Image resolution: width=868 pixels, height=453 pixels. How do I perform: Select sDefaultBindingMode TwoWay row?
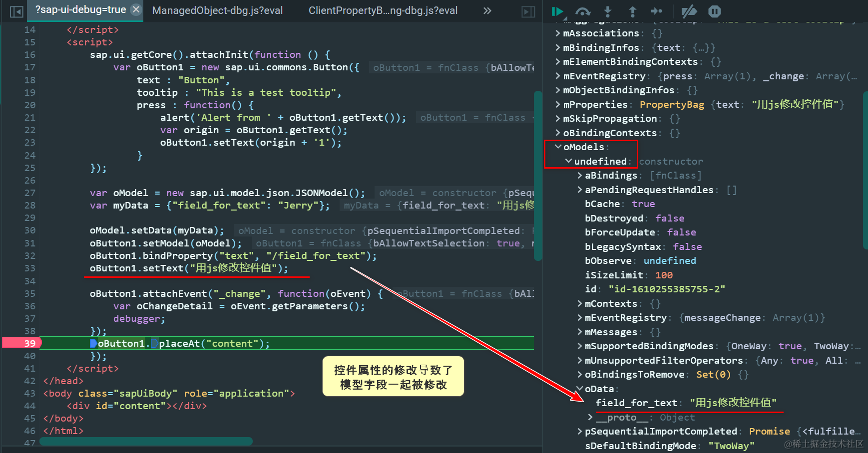pyautogui.click(x=670, y=446)
